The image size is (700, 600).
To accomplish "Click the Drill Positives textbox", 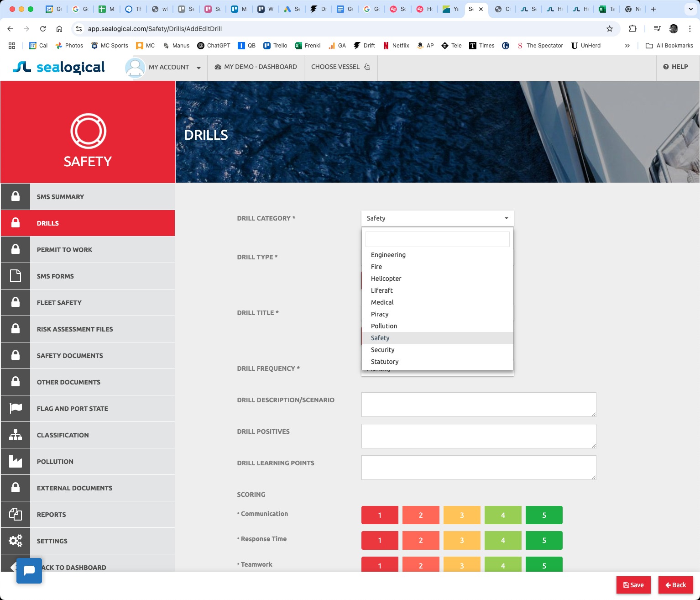I will coord(479,436).
